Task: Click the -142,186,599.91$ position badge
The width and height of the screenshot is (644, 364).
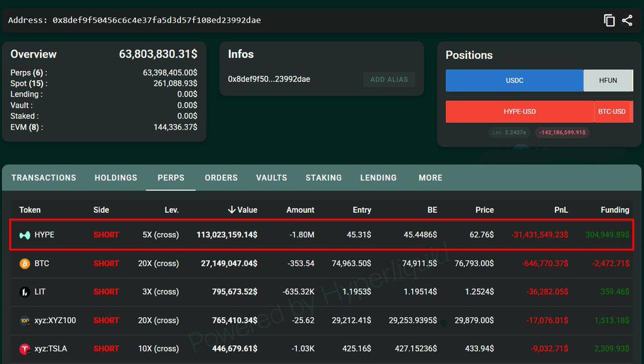Action: [562, 132]
